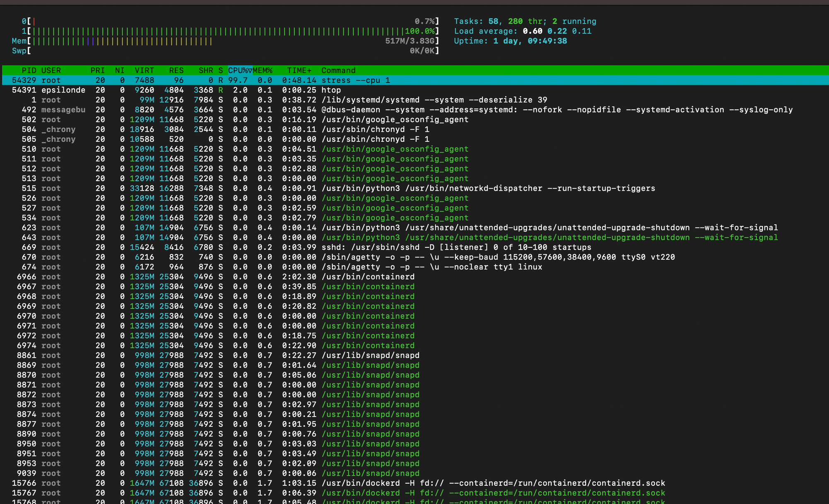Select snapd thread PID 8873
829x504 pixels.
(415, 405)
